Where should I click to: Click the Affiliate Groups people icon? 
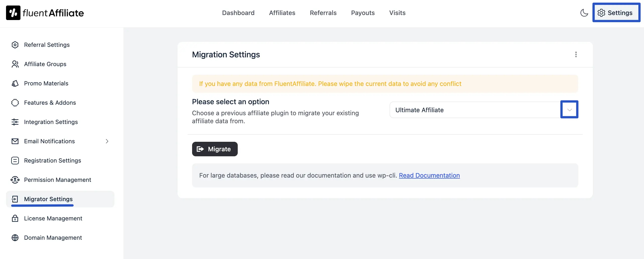(15, 64)
